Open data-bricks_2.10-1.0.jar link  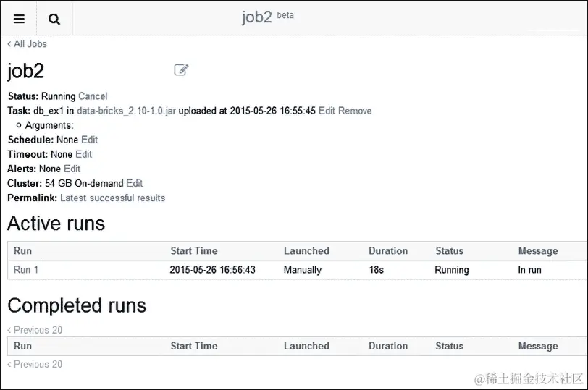click(127, 111)
